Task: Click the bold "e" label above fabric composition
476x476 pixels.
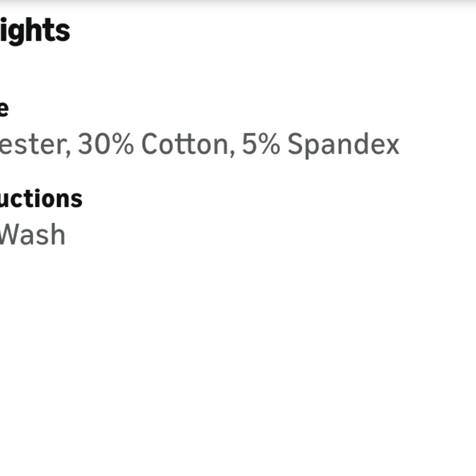Action: pos(3,109)
